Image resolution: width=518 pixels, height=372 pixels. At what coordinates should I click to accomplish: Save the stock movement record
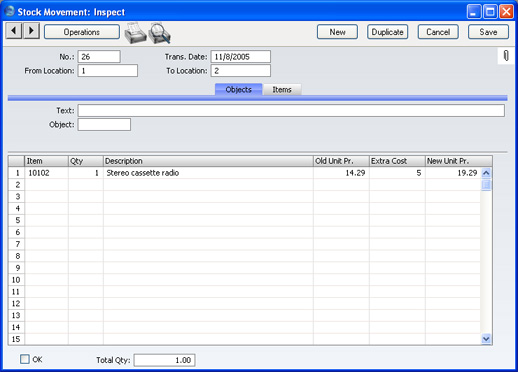point(488,32)
